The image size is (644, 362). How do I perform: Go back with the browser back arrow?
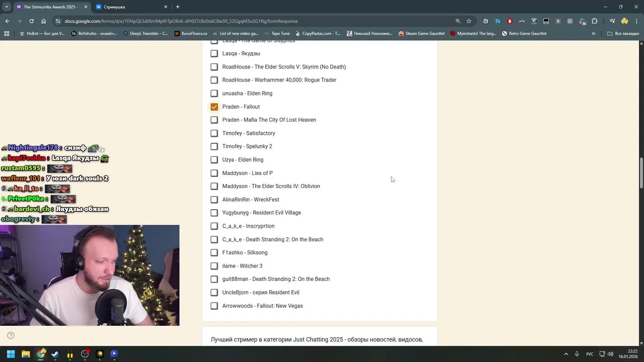pyautogui.click(x=7, y=21)
